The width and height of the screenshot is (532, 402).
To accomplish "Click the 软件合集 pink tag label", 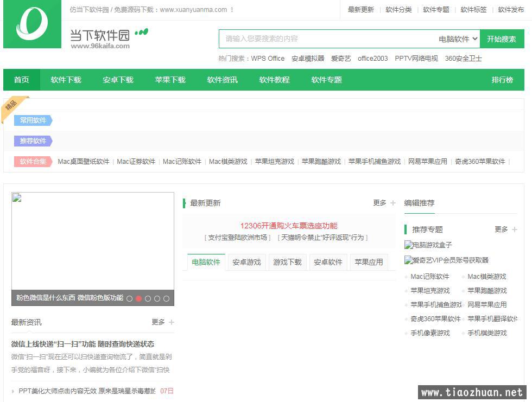I will [33, 162].
